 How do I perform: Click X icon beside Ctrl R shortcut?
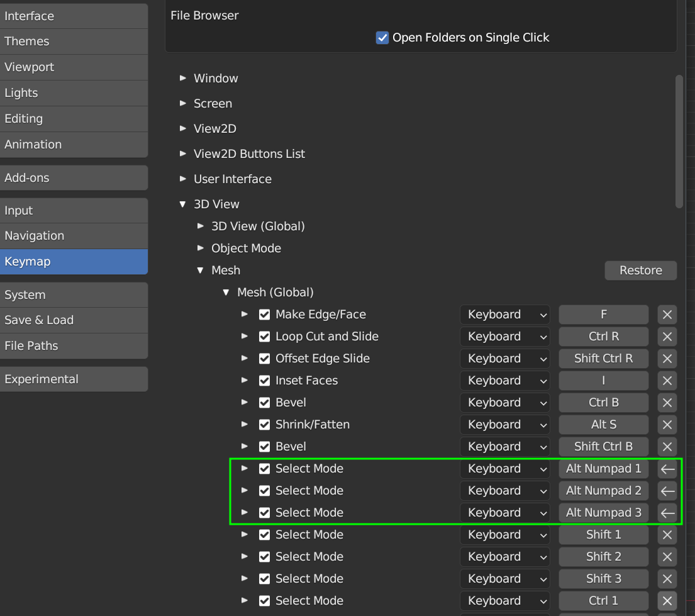pyautogui.click(x=667, y=337)
